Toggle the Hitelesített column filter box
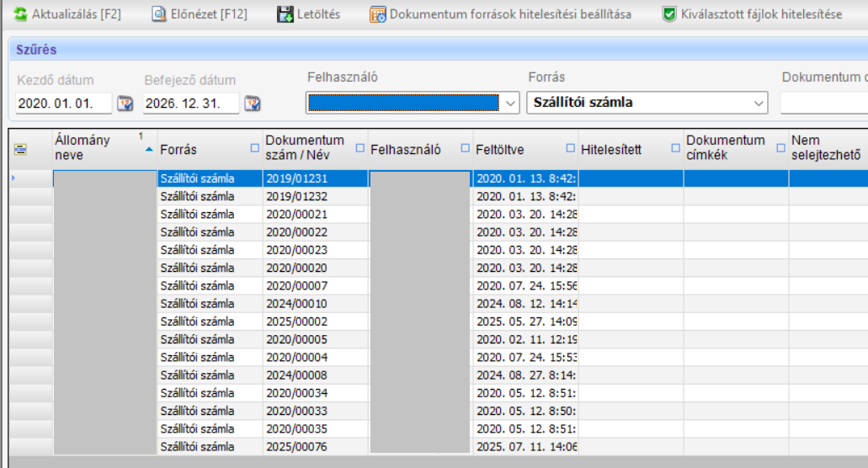This screenshot has width=868, height=468. tap(675, 149)
